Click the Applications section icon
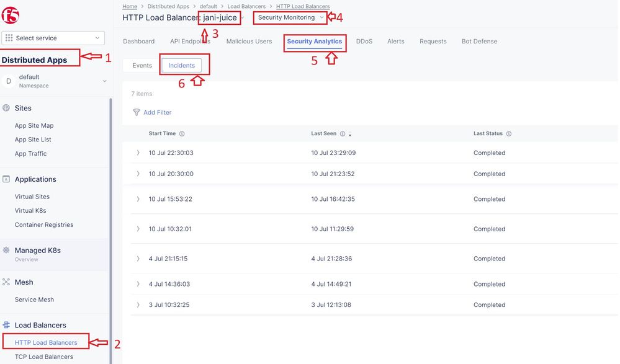The width and height of the screenshot is (620, 364). coord(6,179)
